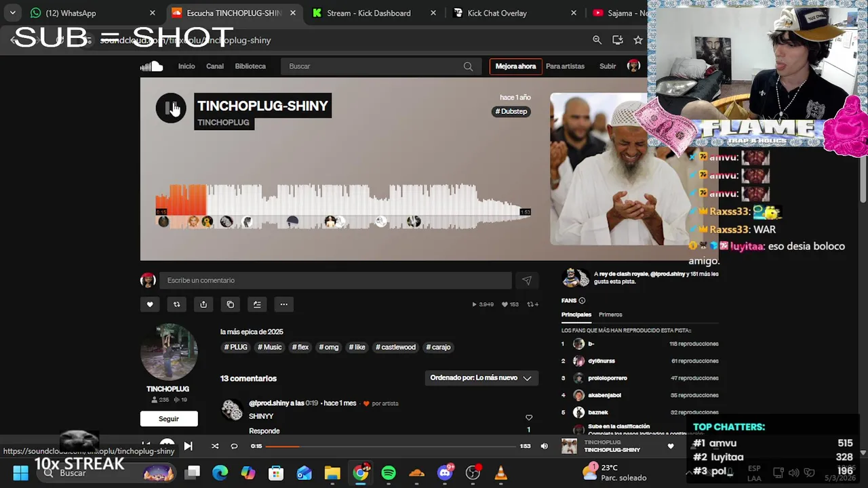This screenshot has width=868, height=488.
Task: Open the #carajo tag
Action: pyautogui.click(x=439, y=347)
